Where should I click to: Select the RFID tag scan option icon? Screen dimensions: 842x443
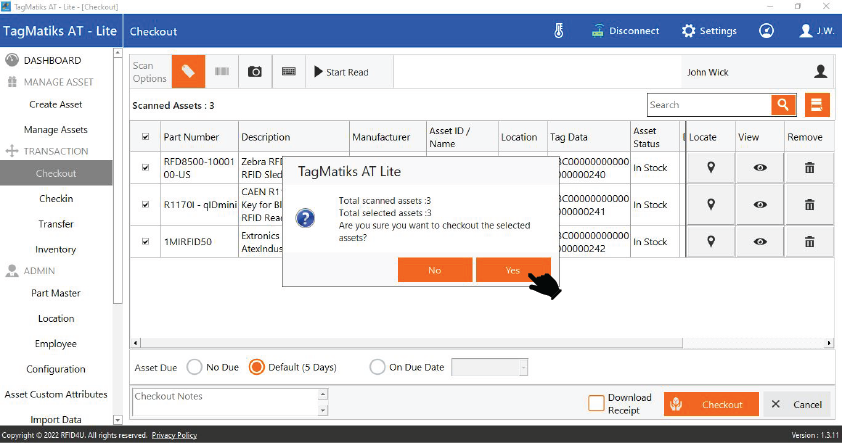[x=187, y=72]
